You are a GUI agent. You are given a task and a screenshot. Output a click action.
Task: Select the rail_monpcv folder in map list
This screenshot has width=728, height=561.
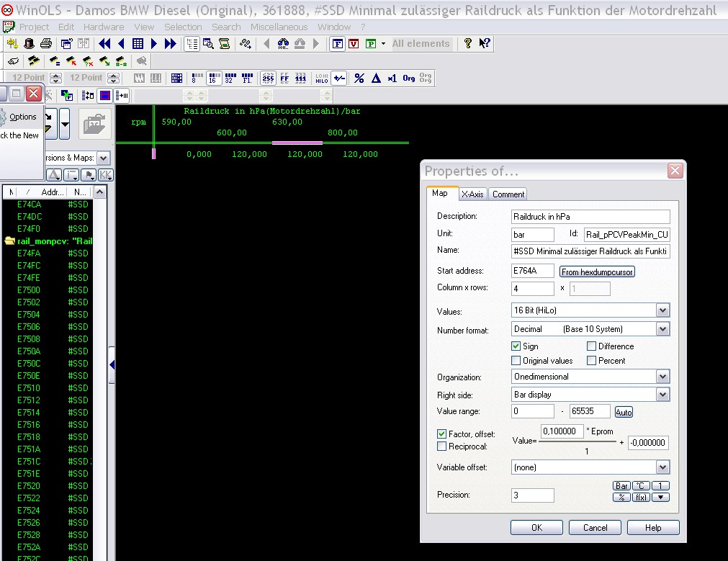coord(48,241)
